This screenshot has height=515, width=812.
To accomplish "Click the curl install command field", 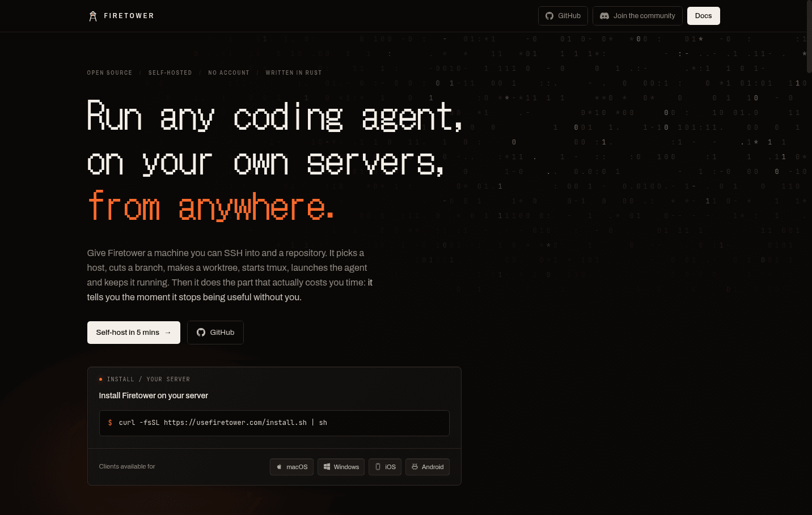I will [274, 423].
